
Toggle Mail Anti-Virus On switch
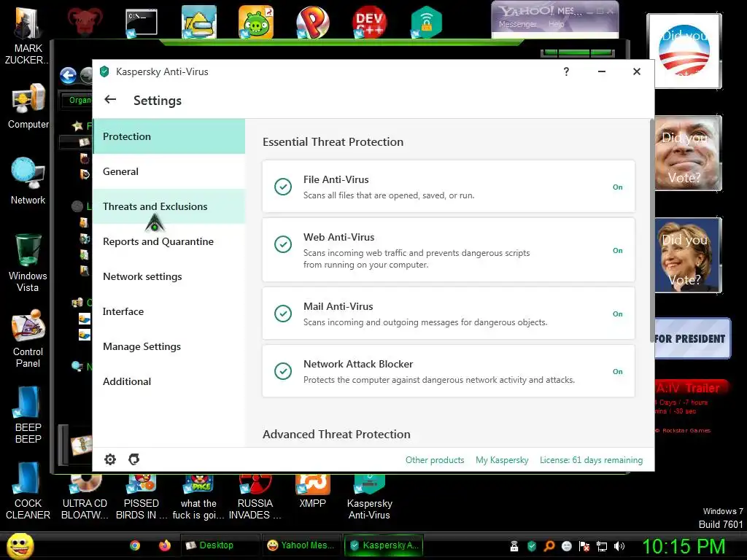617,314
